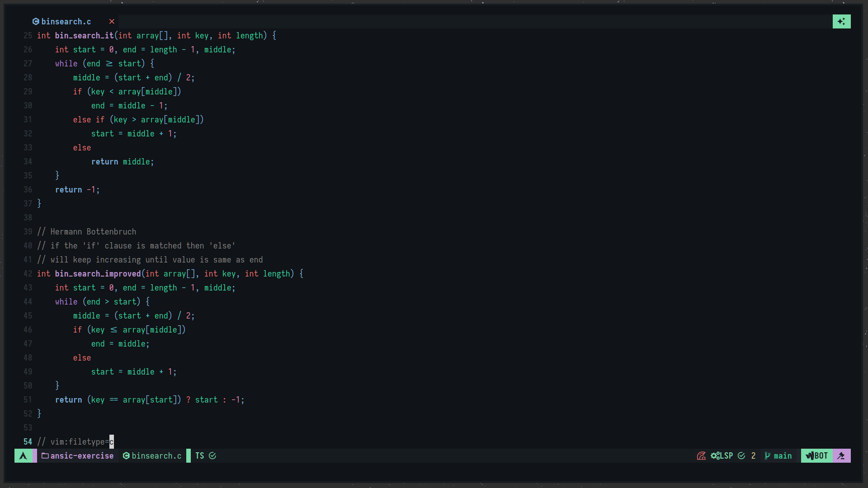Click the diagnostics count 2

click(x=753, y=455)
